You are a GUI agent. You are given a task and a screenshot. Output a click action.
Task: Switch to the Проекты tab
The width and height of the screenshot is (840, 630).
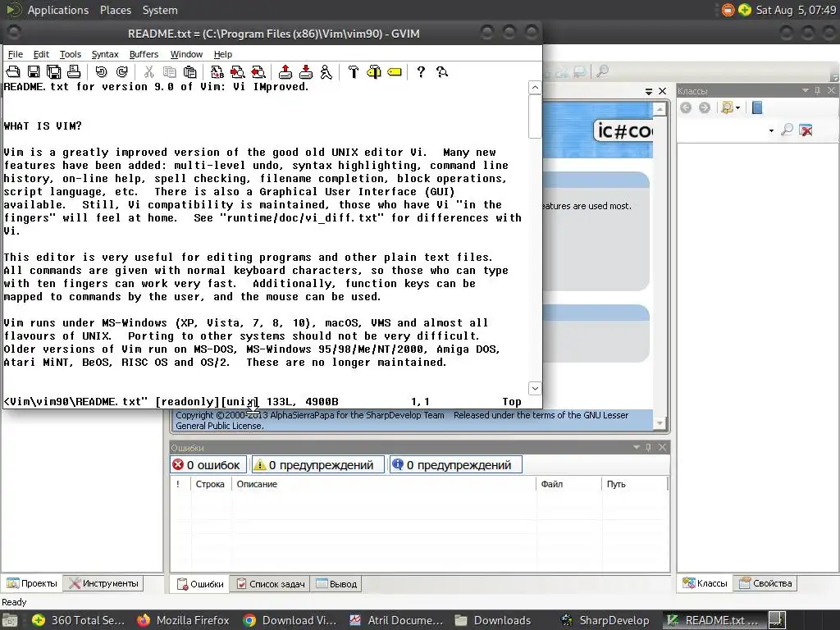point(32,583)
